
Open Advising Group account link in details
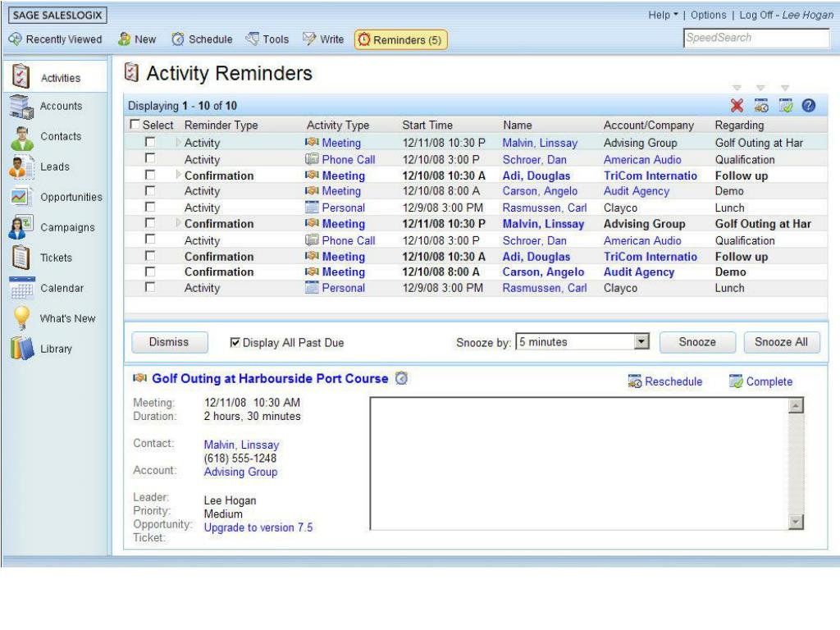240,472
